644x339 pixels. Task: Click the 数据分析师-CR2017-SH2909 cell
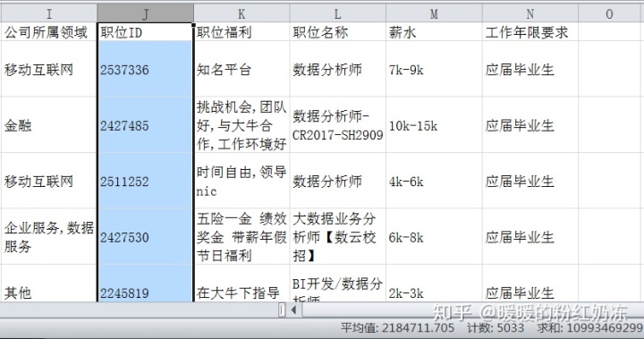coord(337,125)
